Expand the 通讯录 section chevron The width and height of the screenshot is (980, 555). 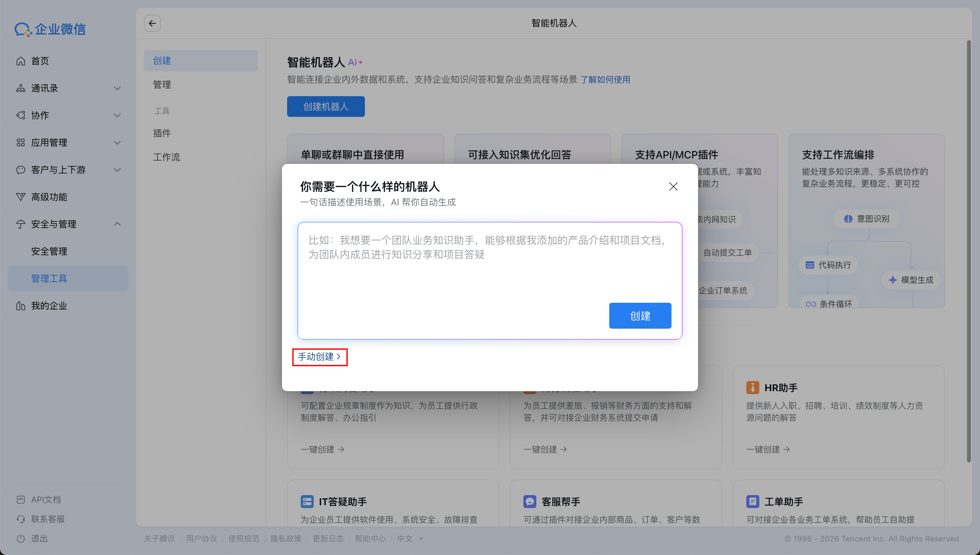[x=118, y=88]
